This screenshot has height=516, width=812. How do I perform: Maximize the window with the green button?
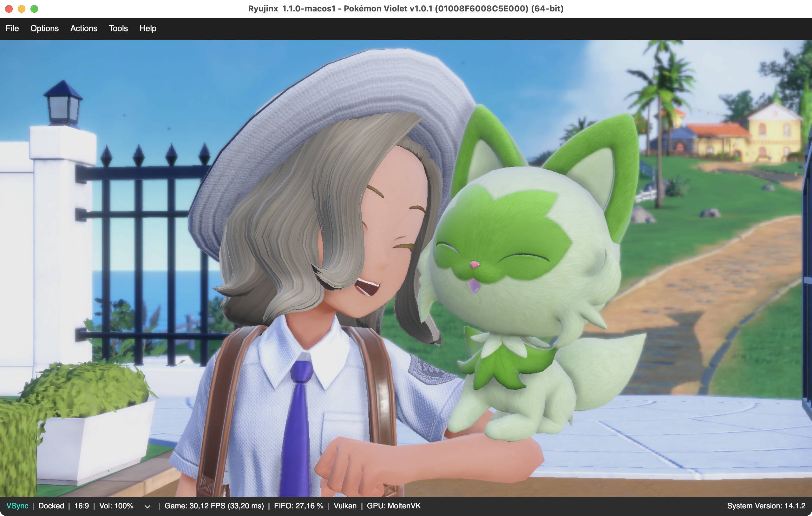(x=34, y=9)
